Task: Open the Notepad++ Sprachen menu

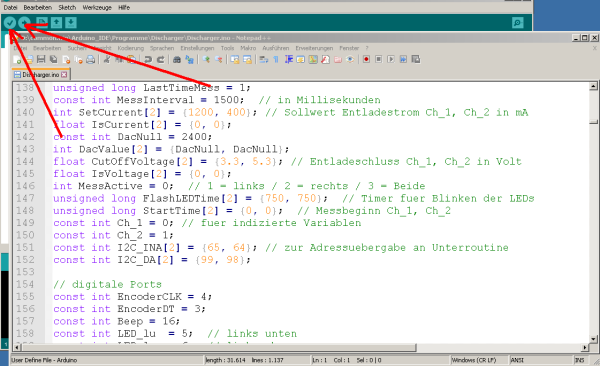Action: click(162, 48)
